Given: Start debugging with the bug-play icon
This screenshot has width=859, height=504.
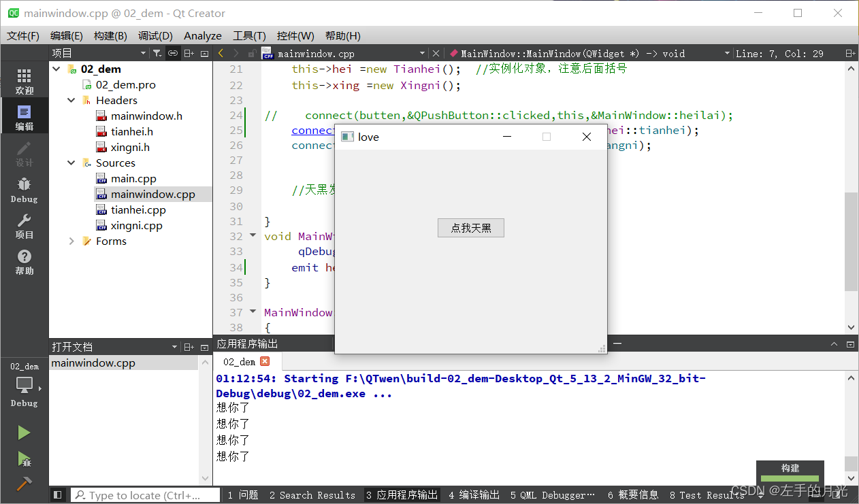Looking at the screenshot, I should 24,457.
